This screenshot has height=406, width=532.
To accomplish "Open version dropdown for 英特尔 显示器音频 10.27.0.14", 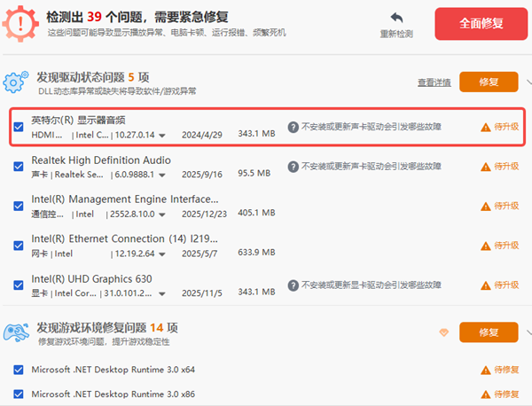I will pos(161,135).
